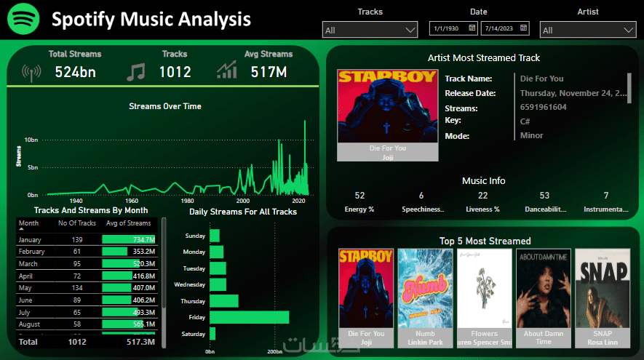Click the Liveness % value 22
Viewport: 644px width, 360px height.
pyautogui.click(x=483, y=196)
